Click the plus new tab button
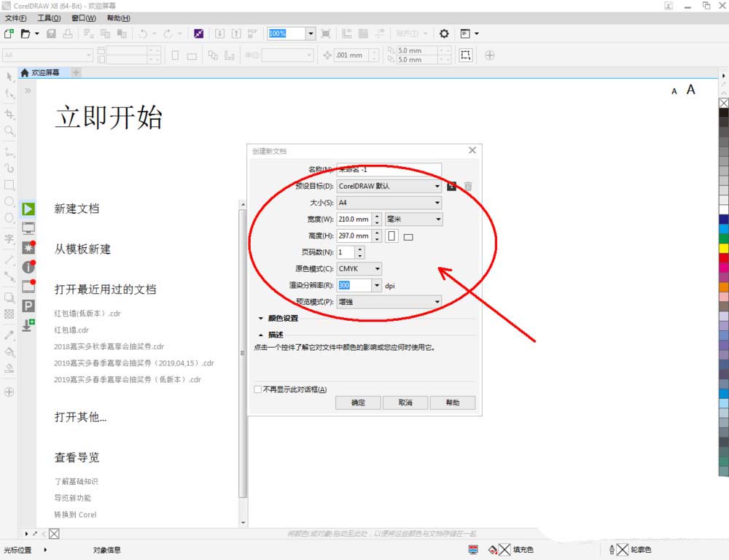Viewport: 729px width, 560px height. [76, 72]
